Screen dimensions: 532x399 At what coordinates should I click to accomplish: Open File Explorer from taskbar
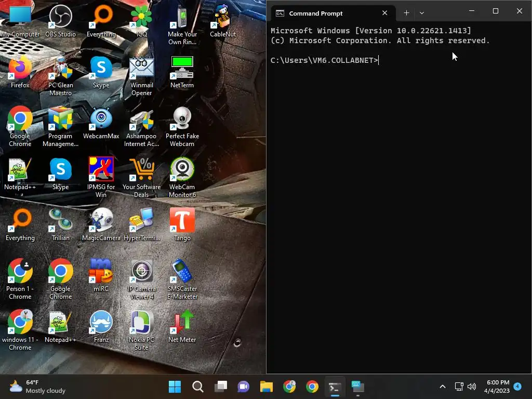267,387
